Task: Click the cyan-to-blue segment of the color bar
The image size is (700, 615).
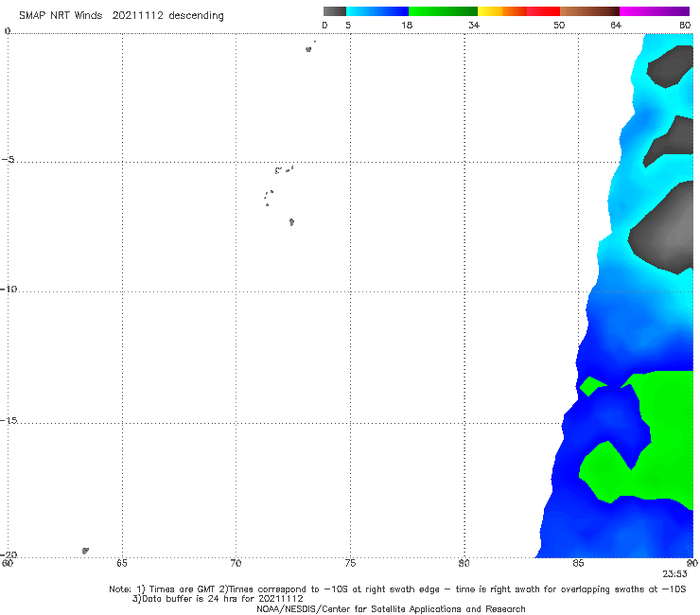Action: point(377,11)
